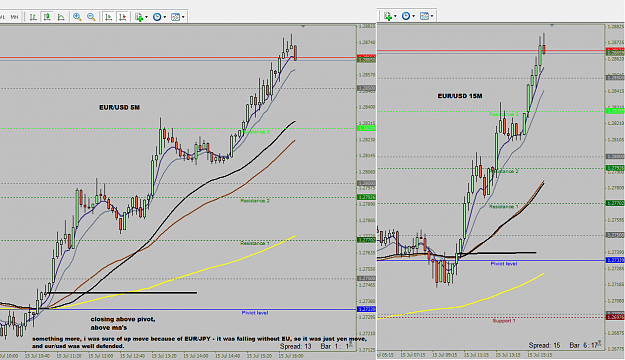Viewport: 625px width, 360px height.
Task: Click the 'Spread: 15' readout on 15M chart
Action: 544,345
